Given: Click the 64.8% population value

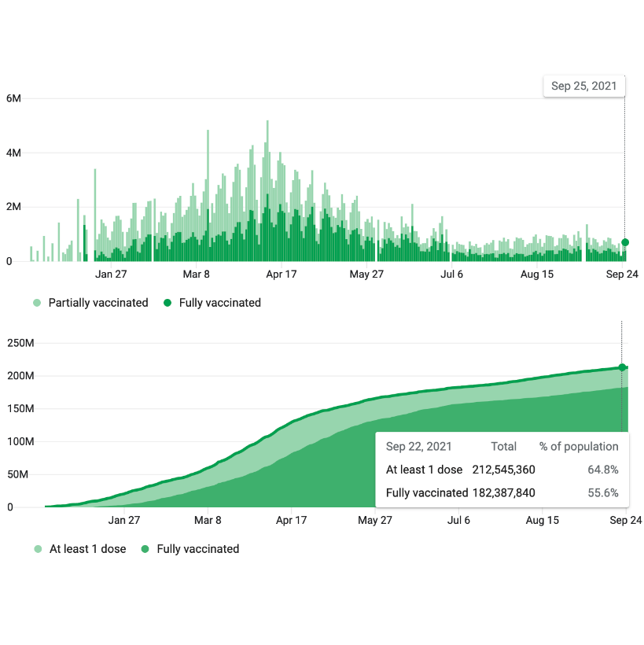Looking at the screenshot, I should (604, 470).
